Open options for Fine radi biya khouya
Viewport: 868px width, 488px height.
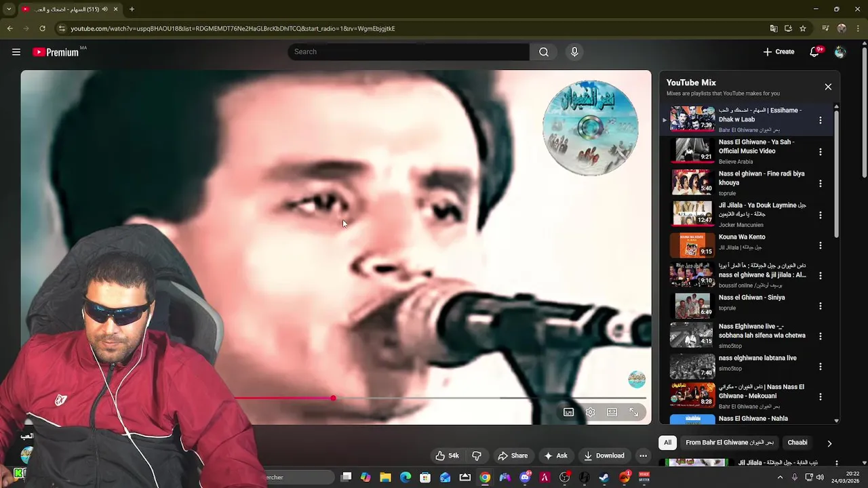coord(820,183)
